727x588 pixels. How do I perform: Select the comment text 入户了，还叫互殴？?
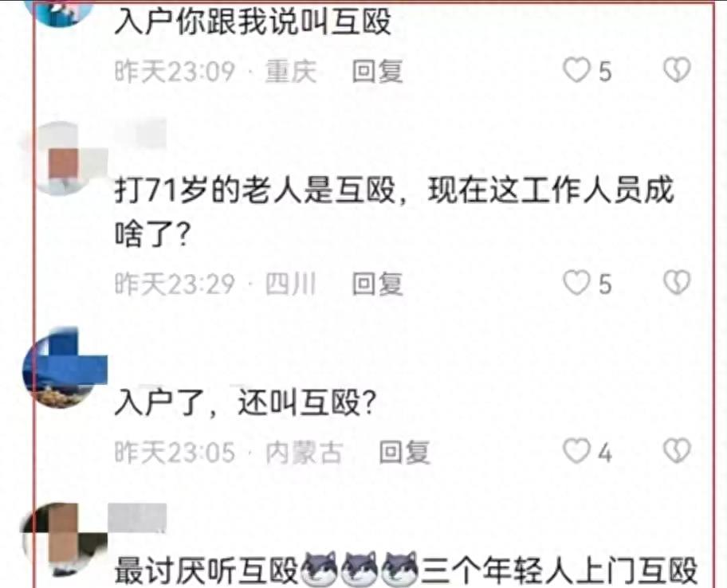(x=245, y=402)
